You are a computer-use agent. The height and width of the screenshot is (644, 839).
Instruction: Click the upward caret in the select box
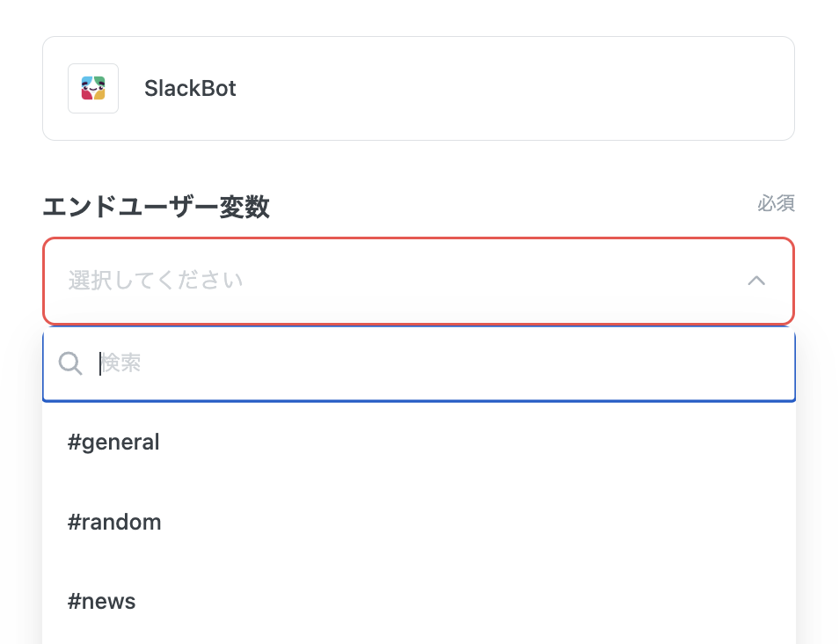pyautogui.click(x=756, y=281)
